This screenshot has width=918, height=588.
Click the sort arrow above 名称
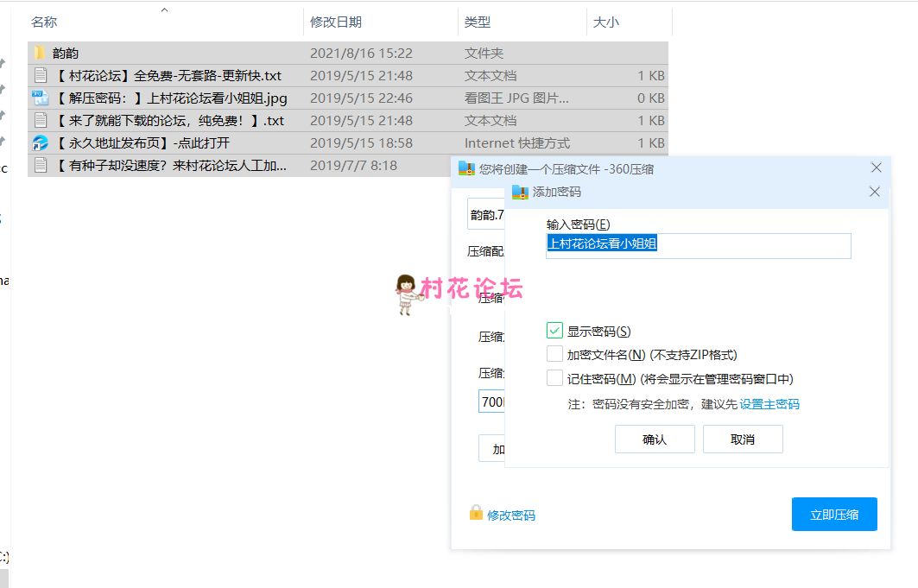[x=164, y=9]
